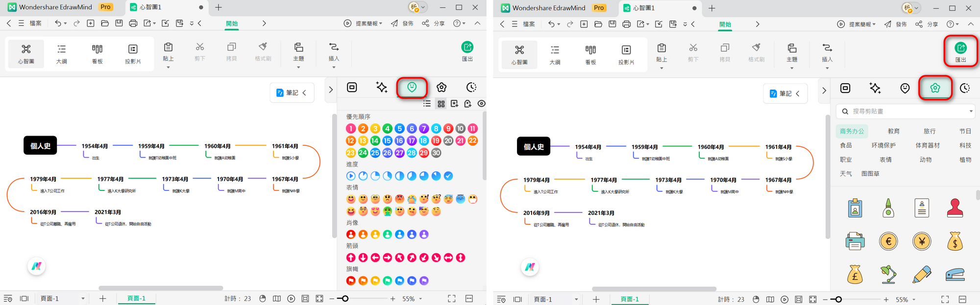This screenshot has height=305, width=980.
Task: Open the topic list icon in left status bar
Action: coord(8,299)
